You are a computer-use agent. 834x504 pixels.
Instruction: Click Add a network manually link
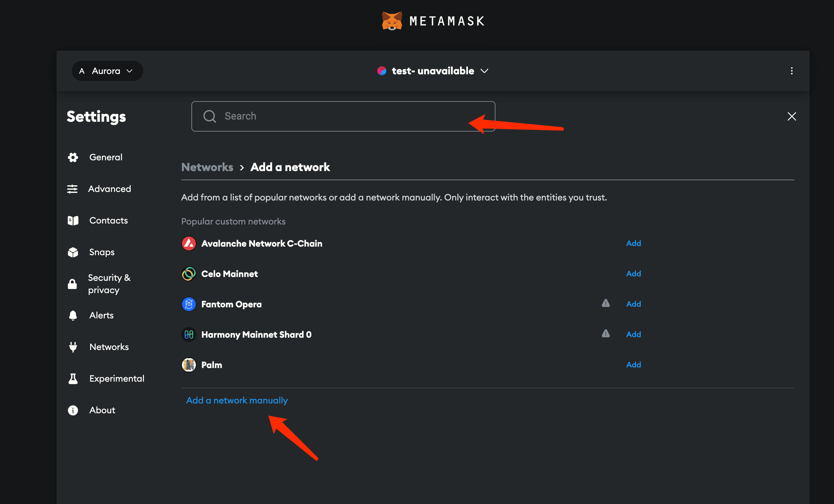(x=237, y=400)
